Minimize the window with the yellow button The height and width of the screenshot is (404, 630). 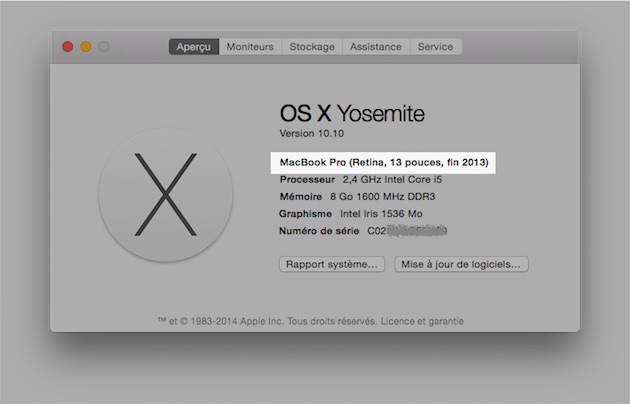86,47
